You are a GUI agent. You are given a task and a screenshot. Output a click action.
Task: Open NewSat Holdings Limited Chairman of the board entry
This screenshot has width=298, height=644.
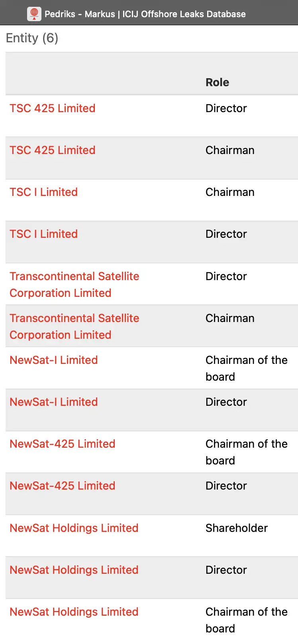pos(74,612)
